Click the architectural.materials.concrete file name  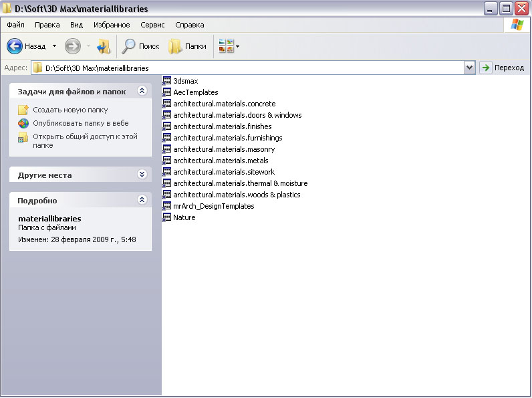(x=225, y=104)
